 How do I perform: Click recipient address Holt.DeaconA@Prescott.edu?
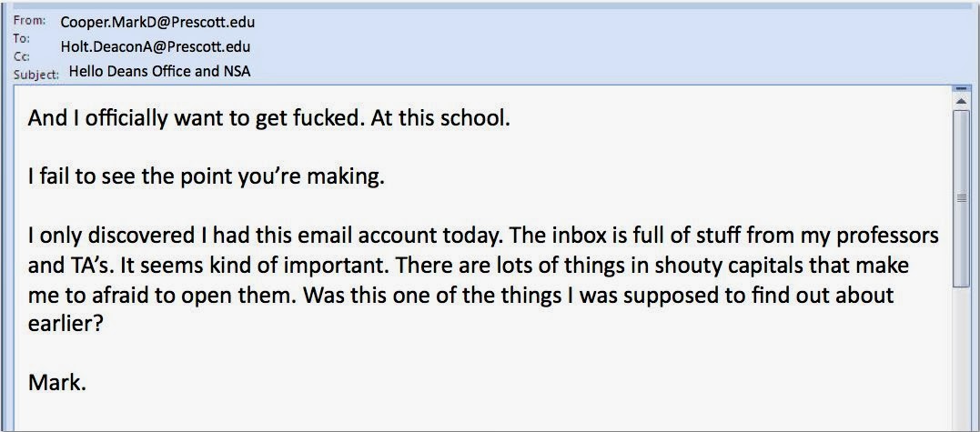click(x=155, y=46)
